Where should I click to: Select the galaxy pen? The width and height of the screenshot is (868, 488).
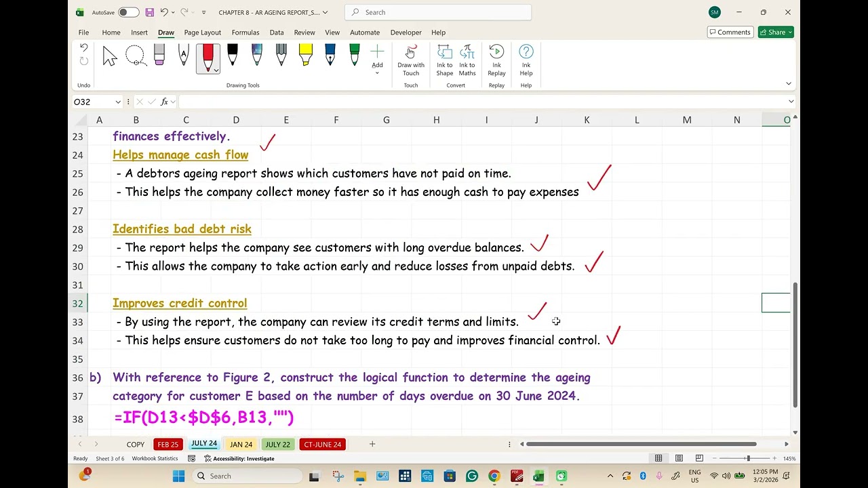[x=257, y=56]
